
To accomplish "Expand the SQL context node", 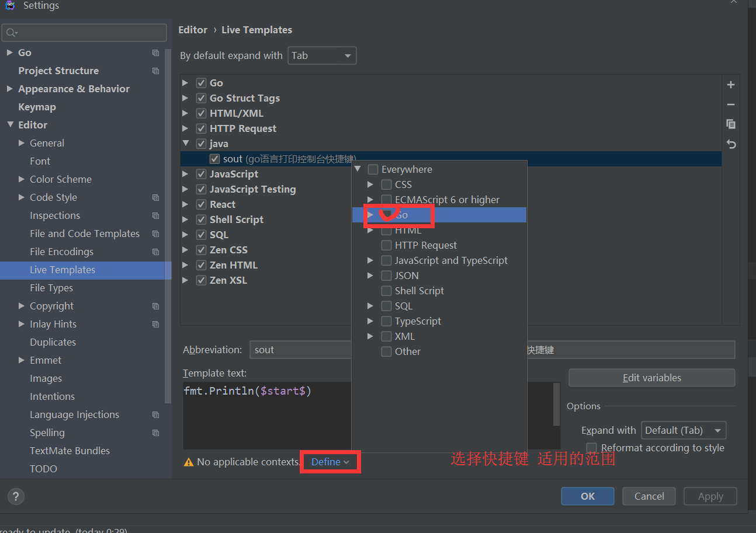I will (x=370, y=306).
